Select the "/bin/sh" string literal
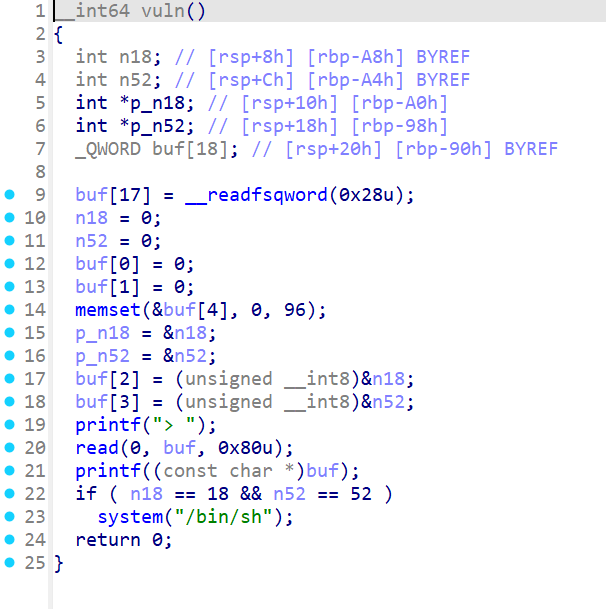The image size is (606, 609). click(x=223, y=517)
